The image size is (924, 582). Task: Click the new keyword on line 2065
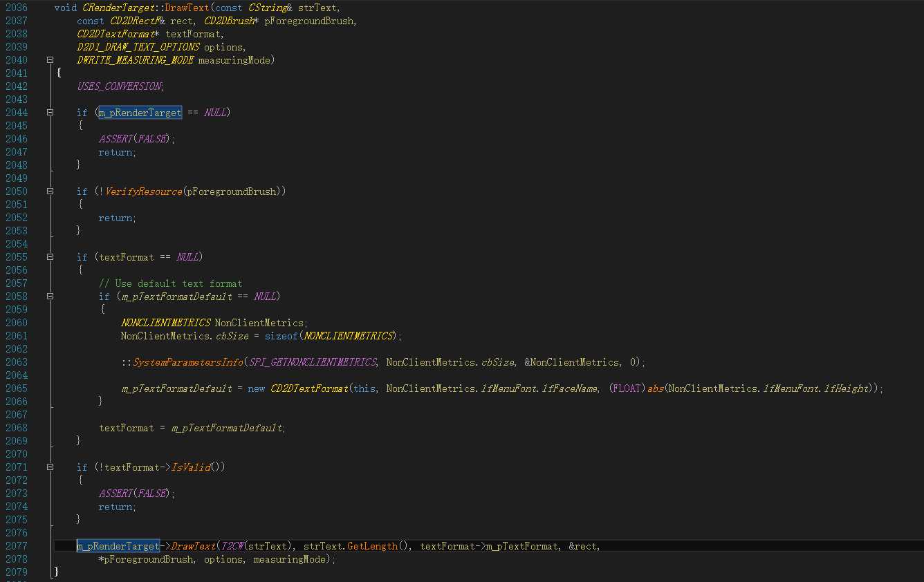(x=257, y=388)
